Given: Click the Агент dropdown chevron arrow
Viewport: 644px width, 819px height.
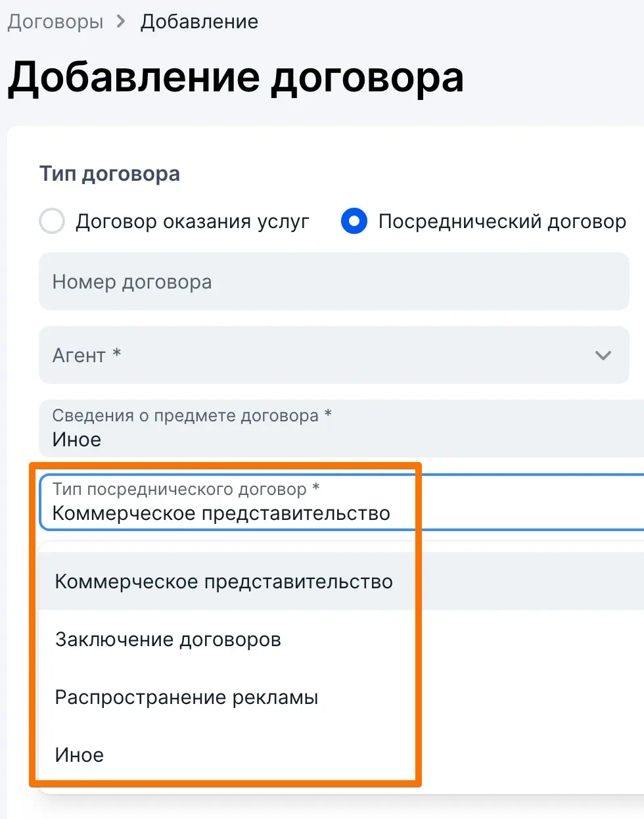Looking at the screenshot, I should pos(603,356).
